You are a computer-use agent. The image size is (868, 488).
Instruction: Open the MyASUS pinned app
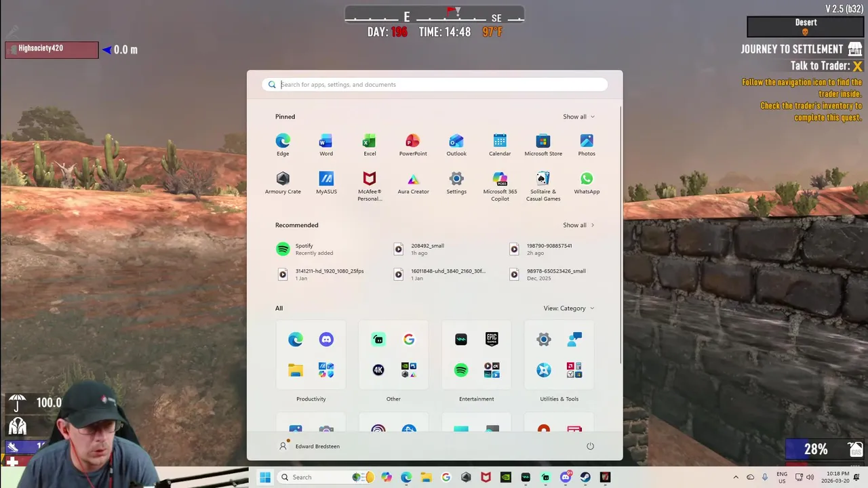click(x=326, y=182)
